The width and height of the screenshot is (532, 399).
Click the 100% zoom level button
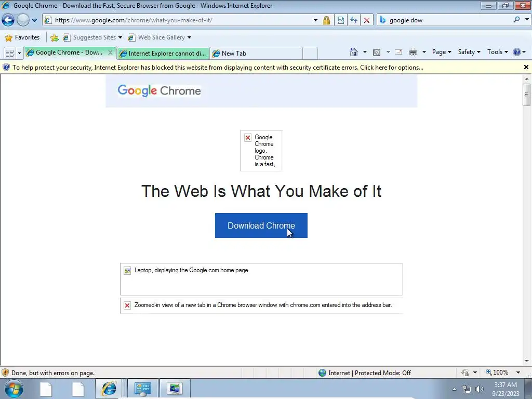497,373
